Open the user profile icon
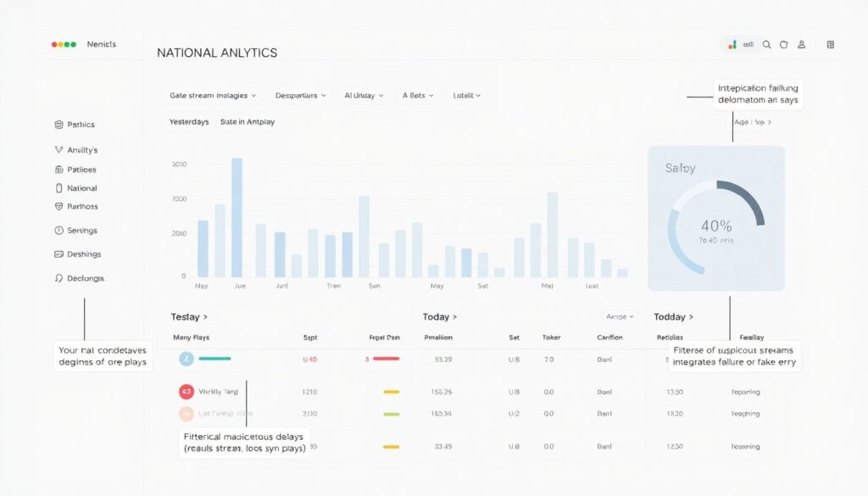This screenshot has height=496, width=868. pyautogui.click(x=801, y=45)
